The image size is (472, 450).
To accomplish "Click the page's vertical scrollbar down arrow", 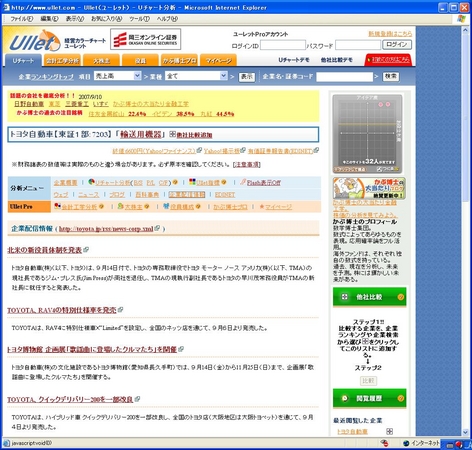I will pyautogui.click(x=466, y=432).
